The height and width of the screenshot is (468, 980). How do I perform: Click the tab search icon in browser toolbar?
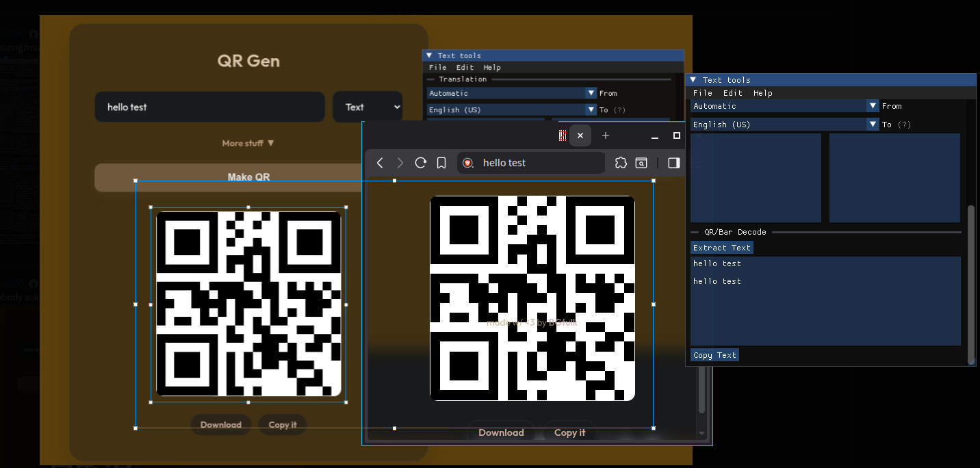click(x=641, y=163)
